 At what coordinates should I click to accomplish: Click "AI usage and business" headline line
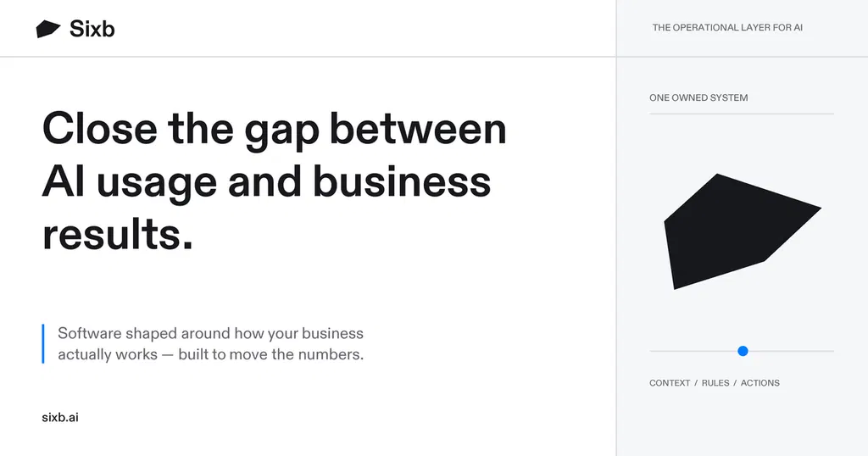[x=266, y=182]
